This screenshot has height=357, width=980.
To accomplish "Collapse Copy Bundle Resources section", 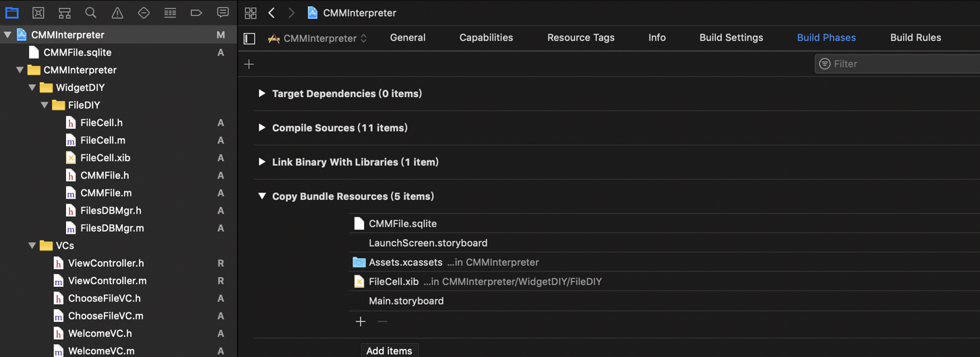I will click(x=262, y=197).
